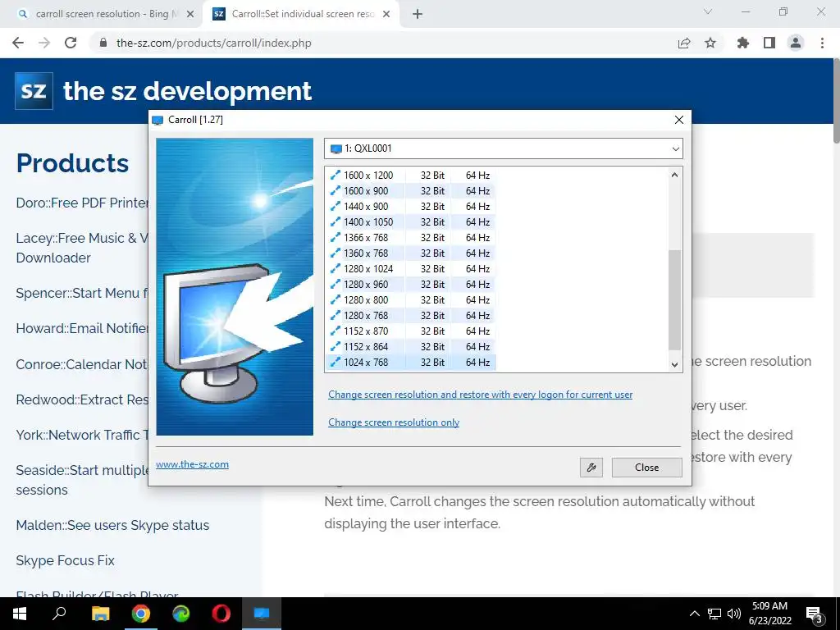Select 1024 x 768 resolution
This screenshot has height=630, width=840.
point(410,362)
